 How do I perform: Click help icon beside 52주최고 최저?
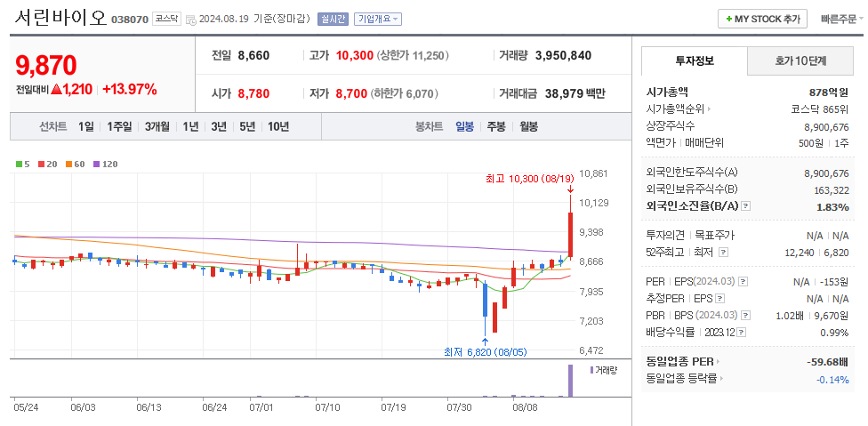(x=723, y=253)
